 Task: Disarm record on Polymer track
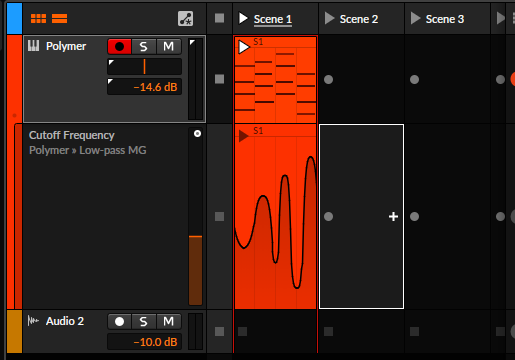pos(119,46)
